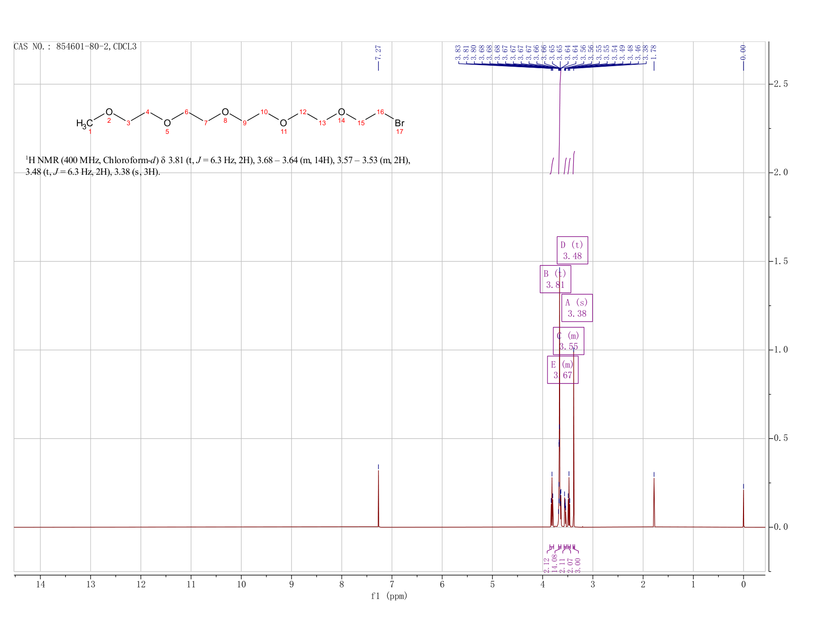Click the 7 tick label on ppm axis

coord(392,584)
